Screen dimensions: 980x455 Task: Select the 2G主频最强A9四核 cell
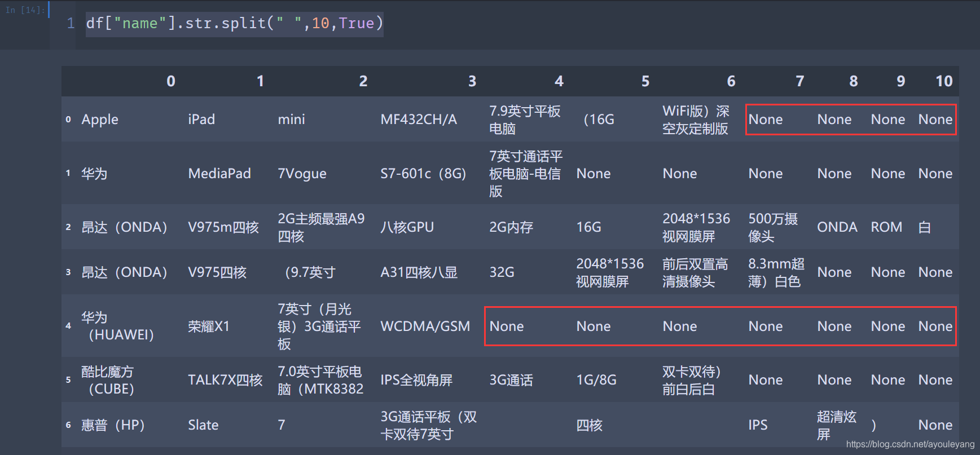pyautogui.click(x=321, y=227)
